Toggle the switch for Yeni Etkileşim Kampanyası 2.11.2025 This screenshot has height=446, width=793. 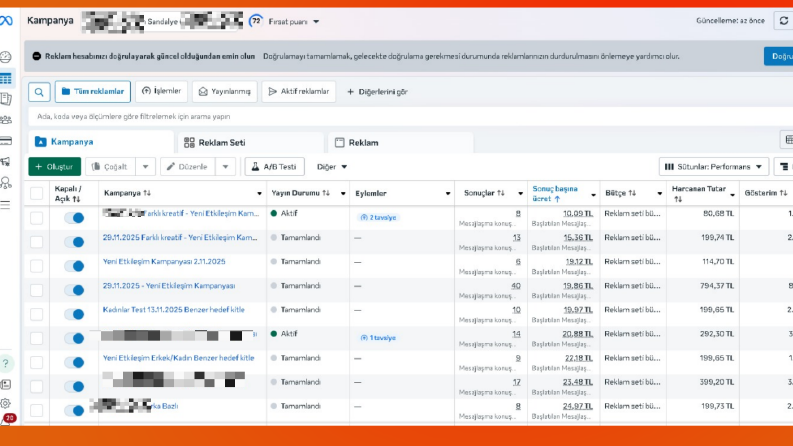(74, 266)
